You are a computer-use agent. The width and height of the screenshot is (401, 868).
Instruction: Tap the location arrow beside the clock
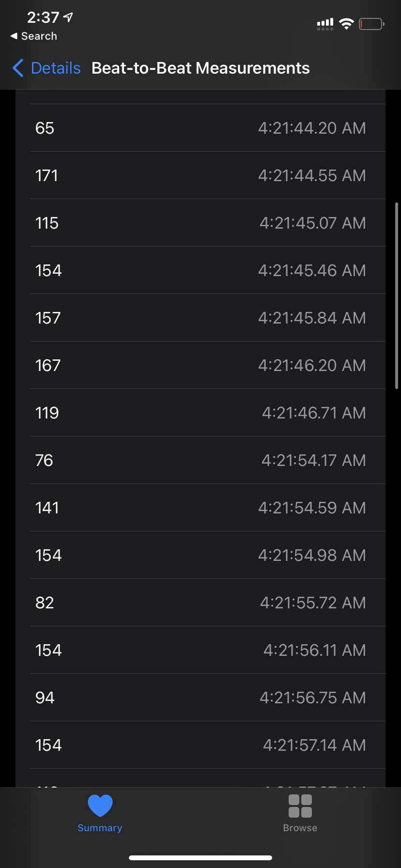pos(68,17)
